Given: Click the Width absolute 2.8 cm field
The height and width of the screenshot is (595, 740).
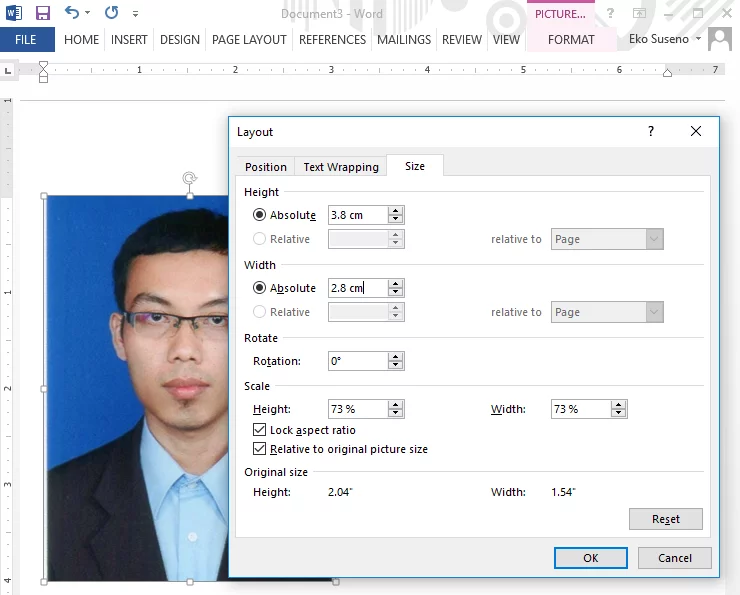Looking at the screenshot, I should (x=358, y=288).
